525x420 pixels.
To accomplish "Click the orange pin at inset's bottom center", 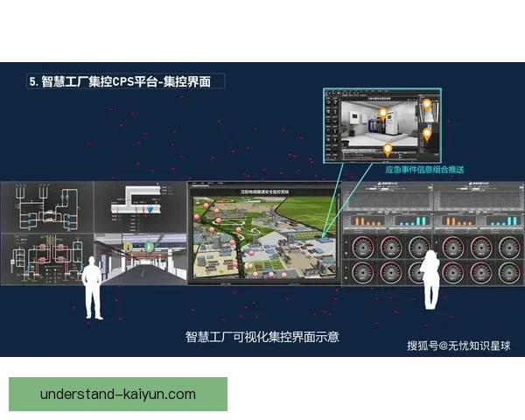I will coord(388,150).
